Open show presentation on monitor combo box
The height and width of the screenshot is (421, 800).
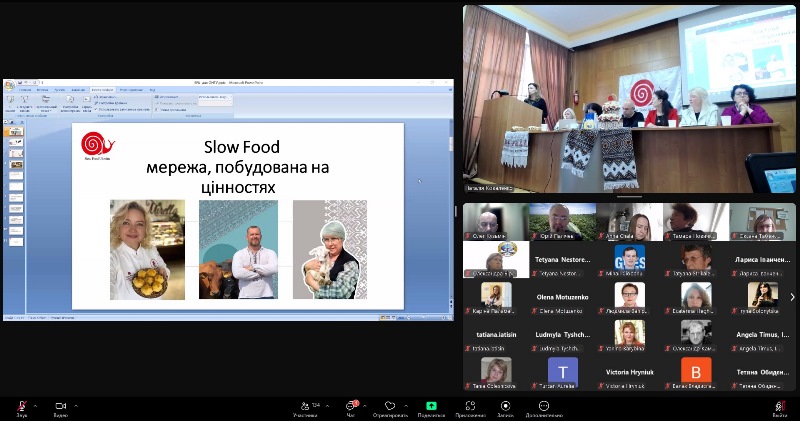(215, 104)
